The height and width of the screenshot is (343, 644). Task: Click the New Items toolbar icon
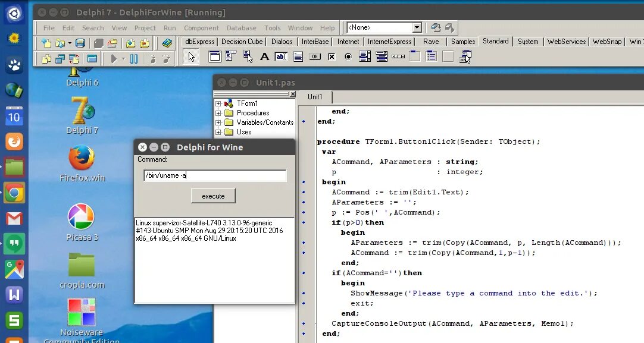(x=46, y=43)
